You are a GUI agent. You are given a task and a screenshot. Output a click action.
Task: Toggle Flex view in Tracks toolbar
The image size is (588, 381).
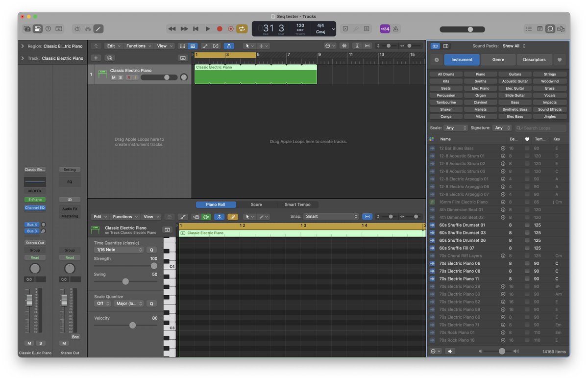pos(216,46)
